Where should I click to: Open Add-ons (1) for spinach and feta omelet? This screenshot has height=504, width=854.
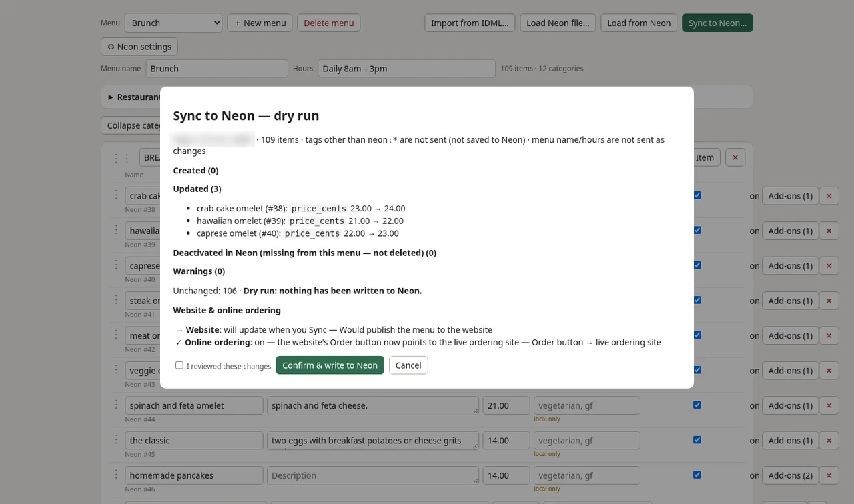pos(790,405)
